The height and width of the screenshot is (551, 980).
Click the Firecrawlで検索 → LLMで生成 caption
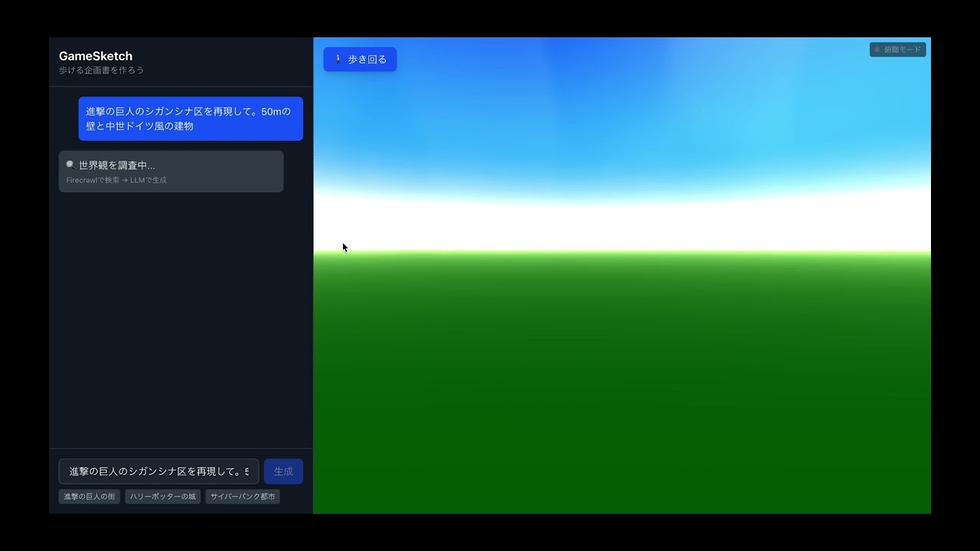116,181
